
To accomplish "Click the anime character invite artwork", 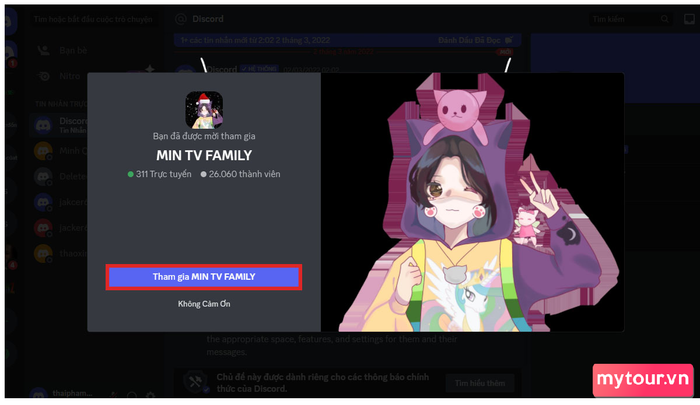I will [472, 202].
